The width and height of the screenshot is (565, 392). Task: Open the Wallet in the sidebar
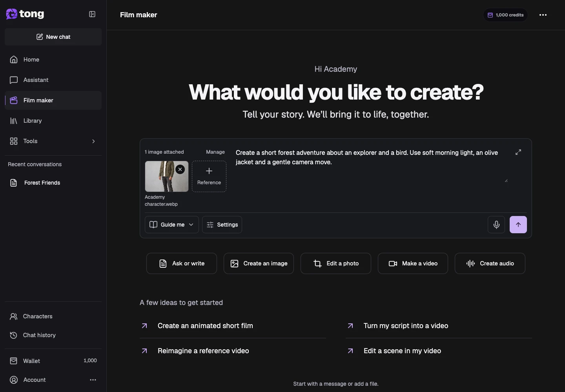pyautogui.click(x=53, y=361)
